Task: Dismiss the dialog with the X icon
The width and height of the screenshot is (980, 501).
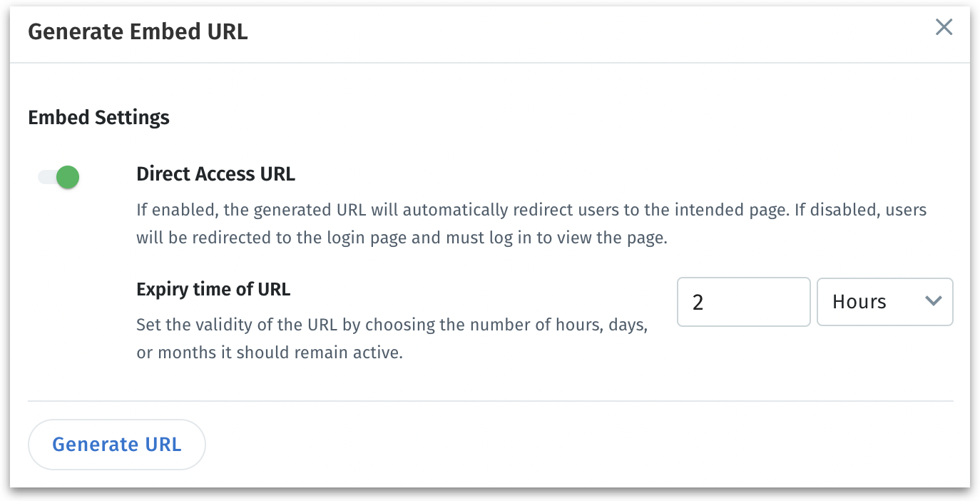Action: tap(944, 28)
